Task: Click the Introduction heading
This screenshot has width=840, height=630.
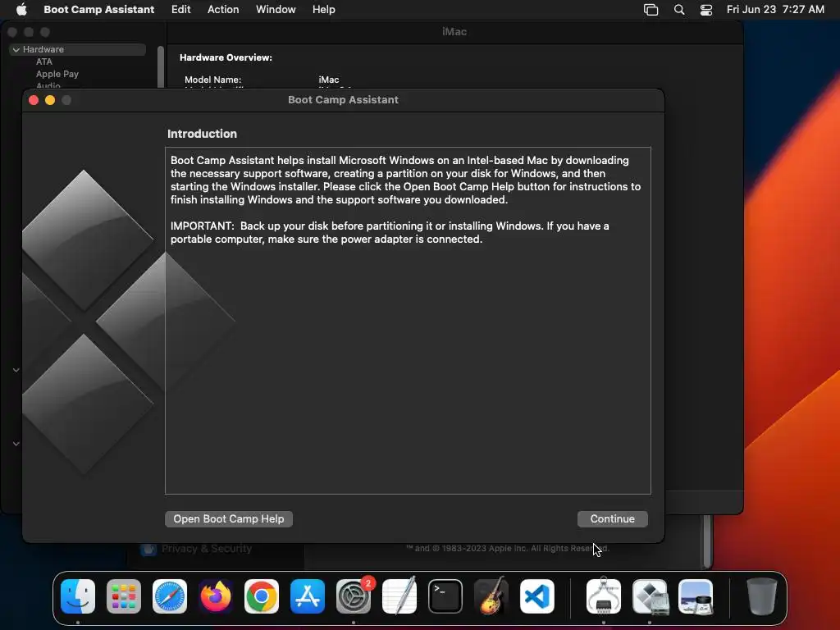Action: pyautogui.click(x=202, y=134)
